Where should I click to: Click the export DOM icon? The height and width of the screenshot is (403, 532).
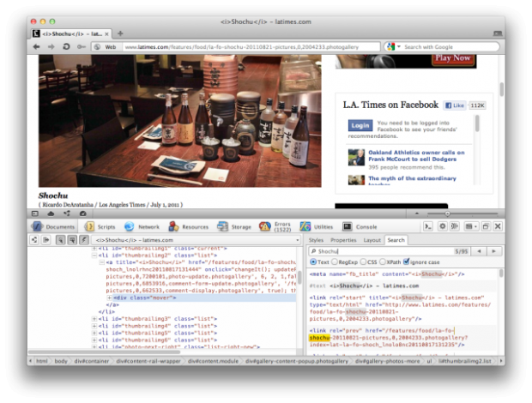pyautogui.click(x=45, y=240)
